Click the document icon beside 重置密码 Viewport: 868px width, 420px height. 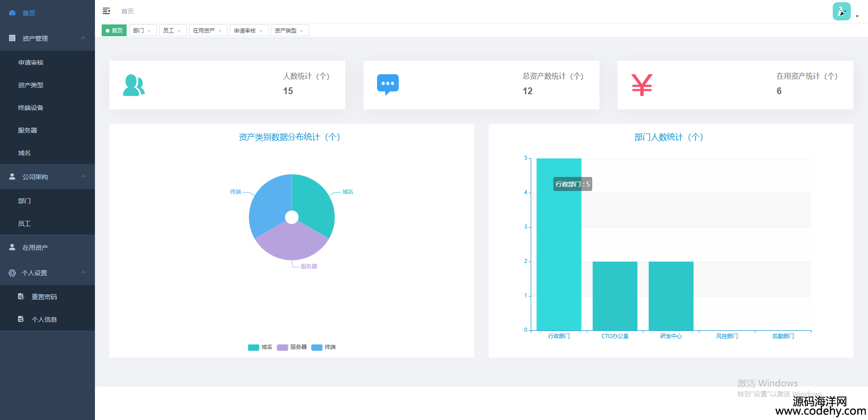point(21,296)
